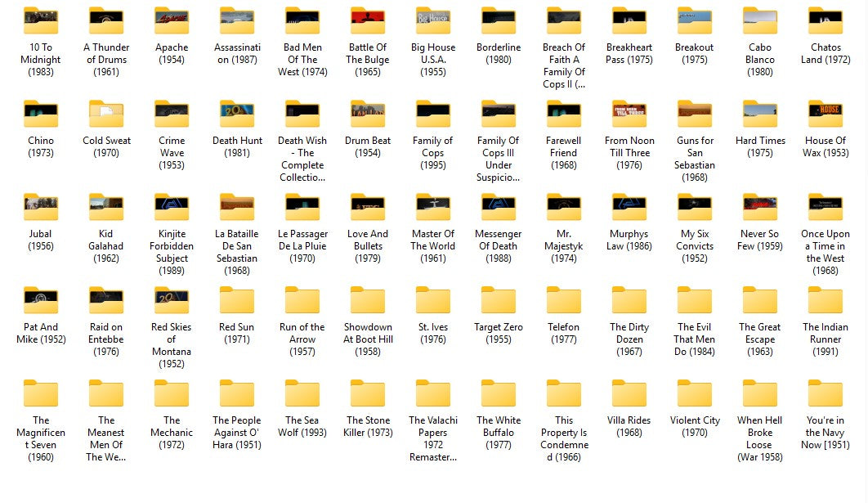Select The Stone Killer (1973) folder icon

pyautogui.click(x=368, y=393)
